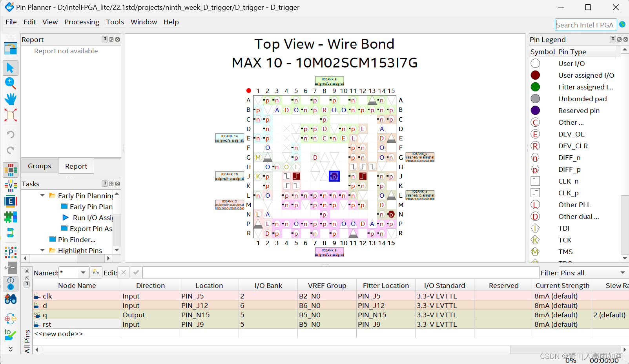Float the Pin Legend panel
The height and width of the screenshot is (364, 629).
point(619,39)
